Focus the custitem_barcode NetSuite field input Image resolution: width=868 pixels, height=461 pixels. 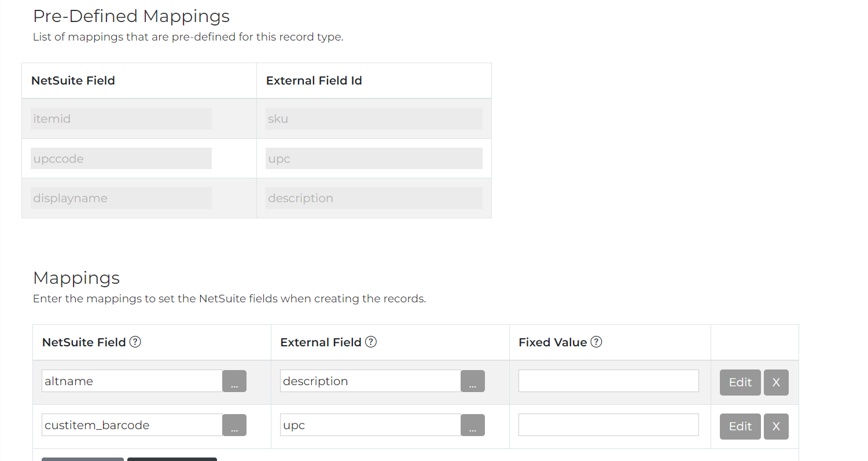132,425
